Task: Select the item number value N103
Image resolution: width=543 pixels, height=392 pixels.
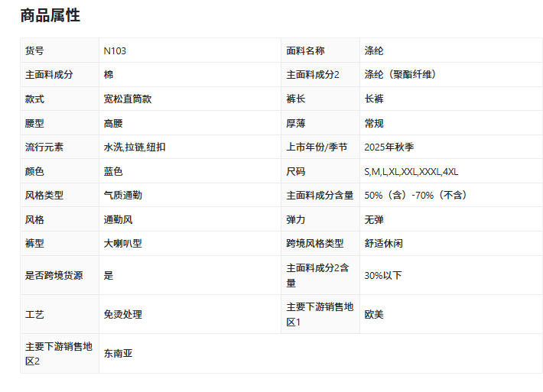Action: click(x=115, y=51)
